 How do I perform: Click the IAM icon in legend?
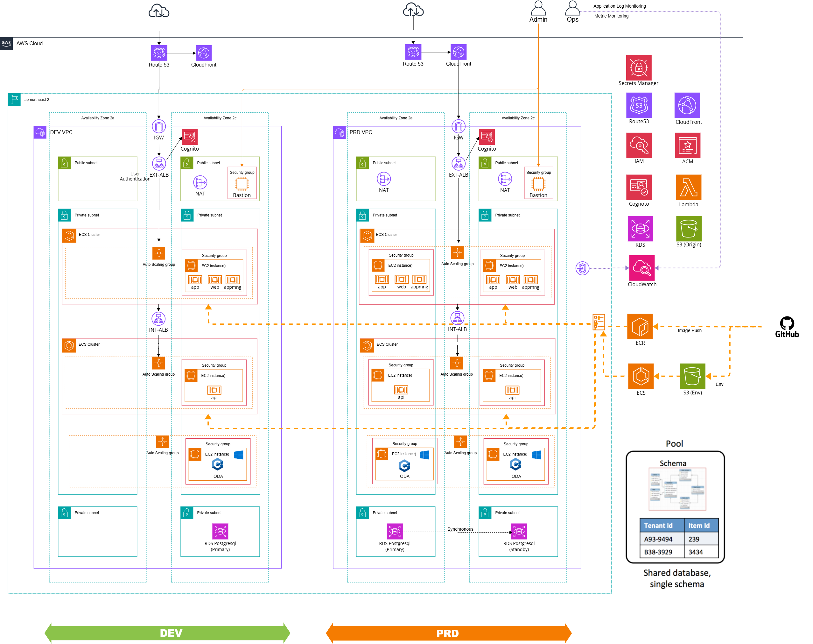(x=639, y=145)
